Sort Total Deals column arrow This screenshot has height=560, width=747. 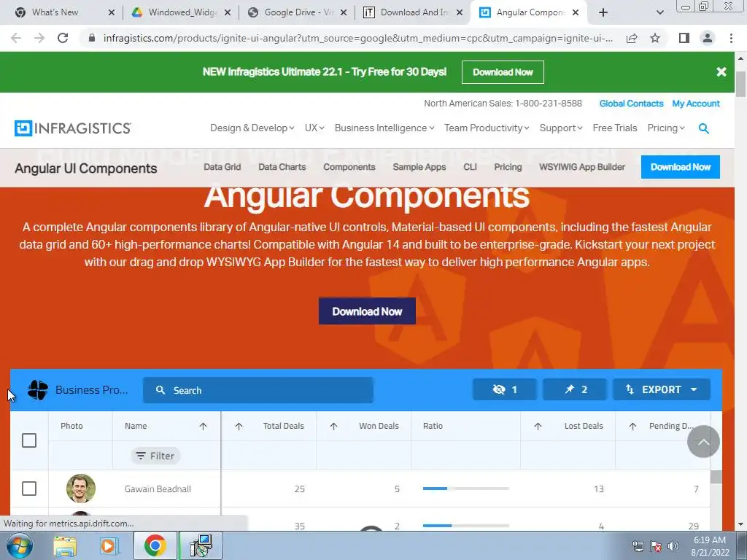(239, 426)
